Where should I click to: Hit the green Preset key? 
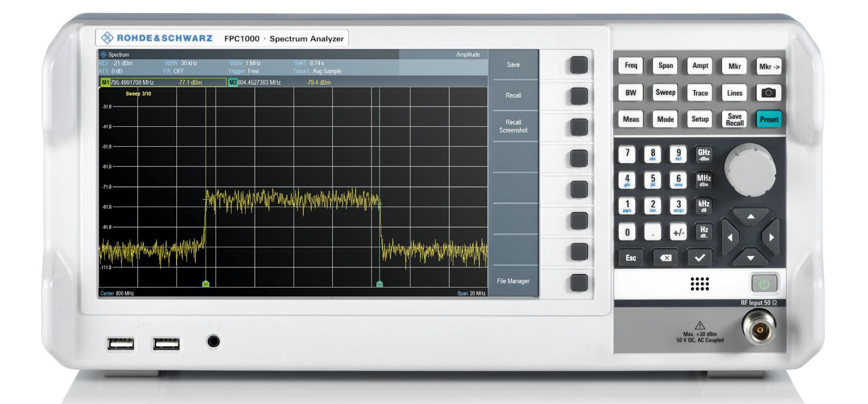point(769,119)
